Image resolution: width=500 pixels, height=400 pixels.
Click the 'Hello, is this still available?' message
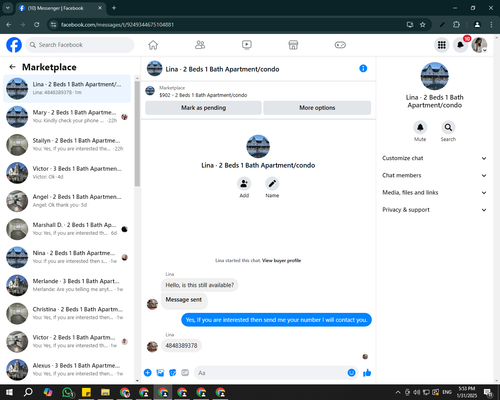point(200,285)
